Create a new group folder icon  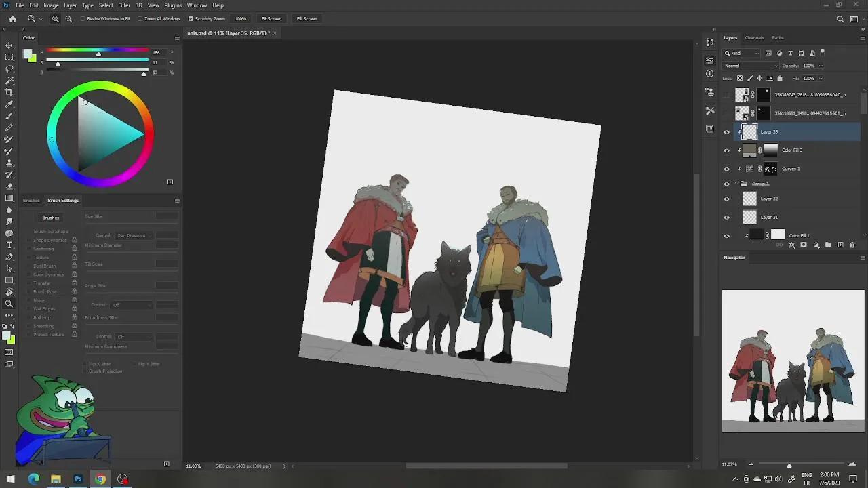828,245
